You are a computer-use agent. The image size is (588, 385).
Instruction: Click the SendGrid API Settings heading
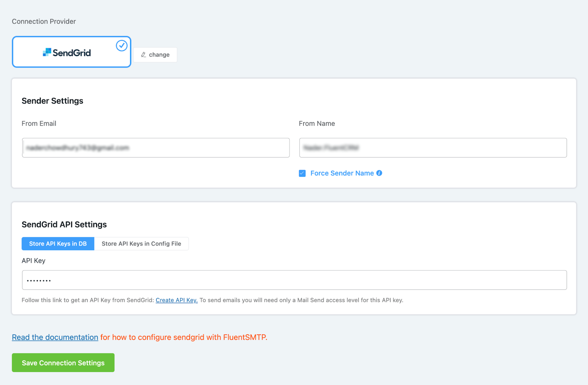[x=64, y=224]
